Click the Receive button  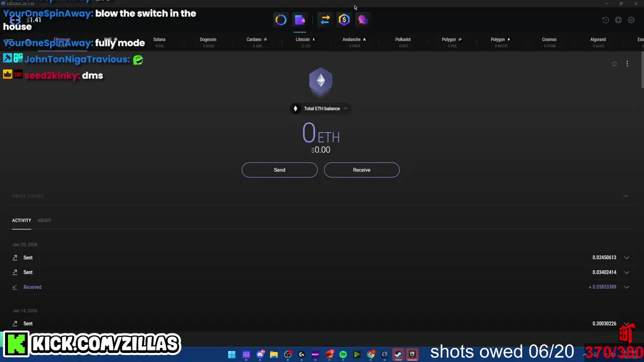(362, 170)
